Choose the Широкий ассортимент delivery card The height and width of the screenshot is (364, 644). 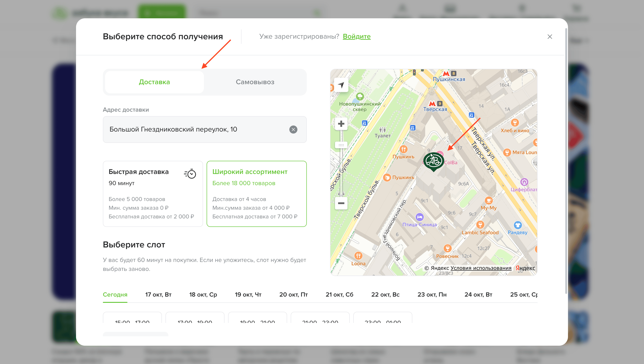click(x=256, y=194)
